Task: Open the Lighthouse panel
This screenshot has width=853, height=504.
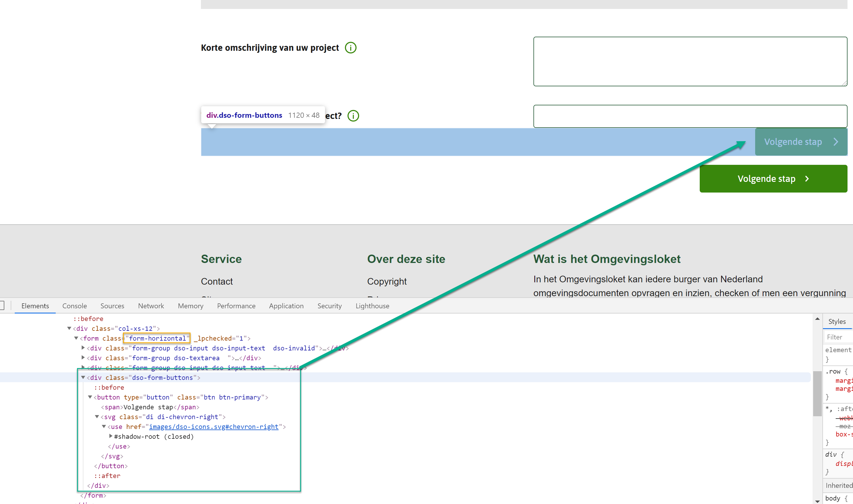Action: [x=372, y=306]
